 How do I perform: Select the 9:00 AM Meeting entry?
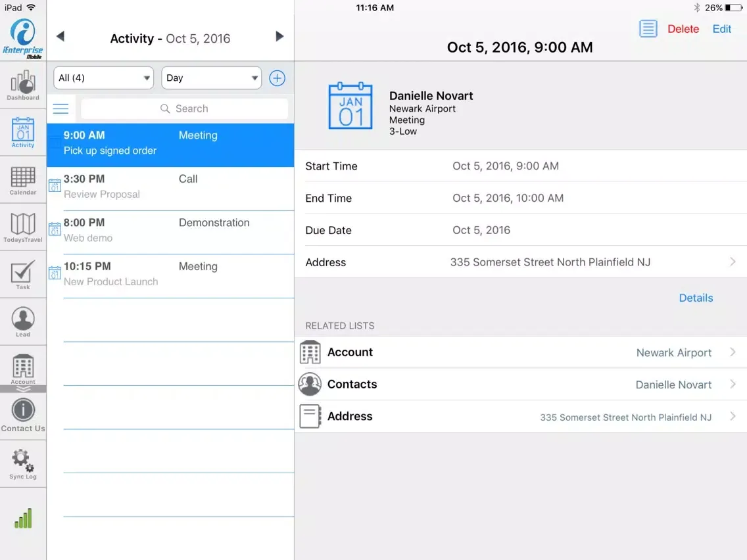tap(170, 145)
